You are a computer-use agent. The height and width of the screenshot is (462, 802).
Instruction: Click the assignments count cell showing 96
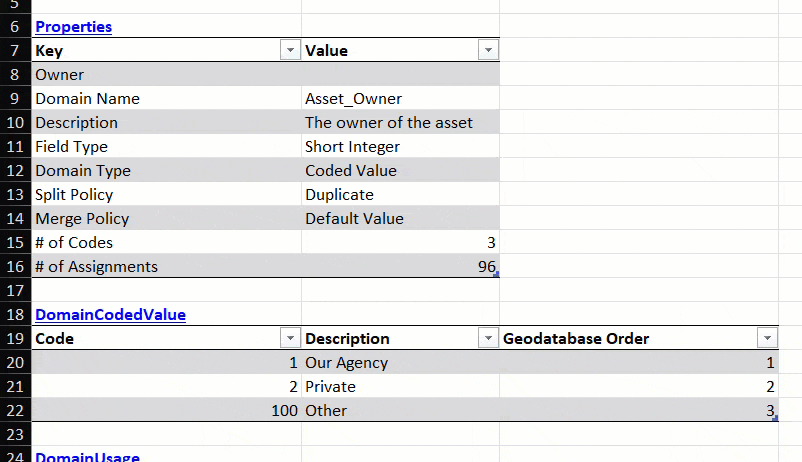400,266
